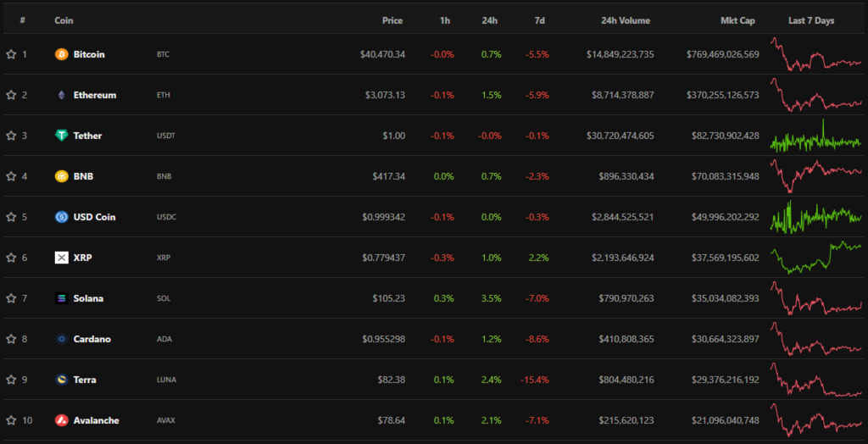Sort by the 1h change column
Screen dimensions: 868x444
point(445,20)
